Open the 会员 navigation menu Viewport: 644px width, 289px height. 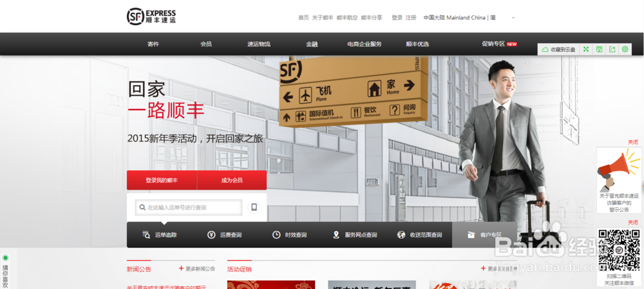click(206, 44)
